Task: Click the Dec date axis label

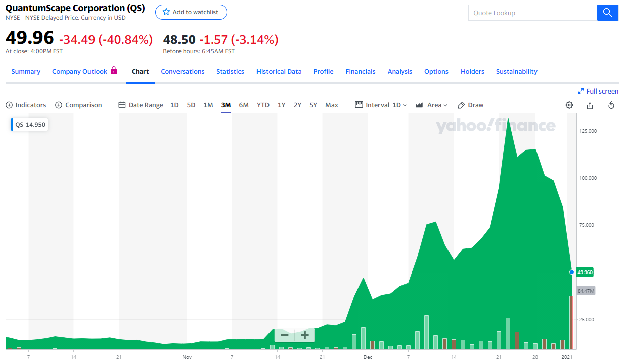Action: (x=368, y=357)
